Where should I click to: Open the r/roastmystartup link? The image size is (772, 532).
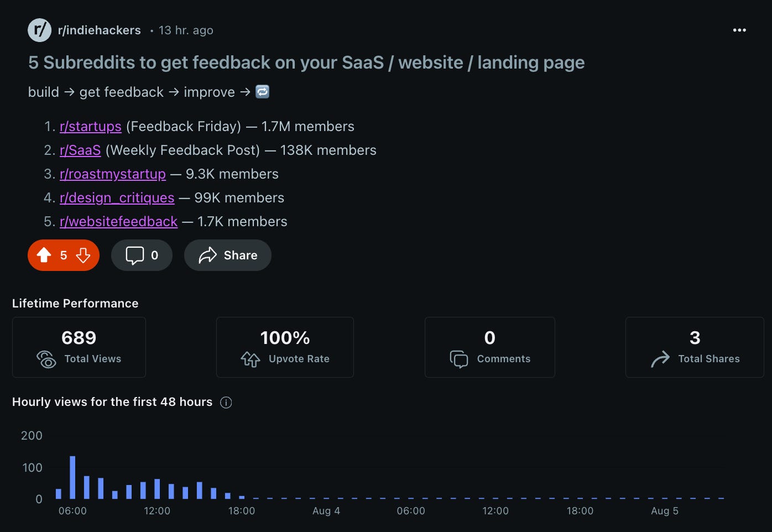[x=113, y=174]
